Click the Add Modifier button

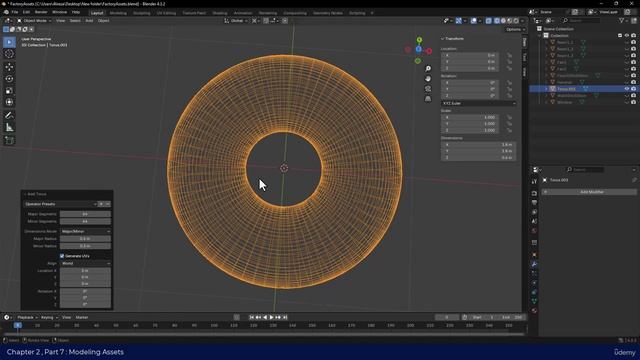click(589, 192)
